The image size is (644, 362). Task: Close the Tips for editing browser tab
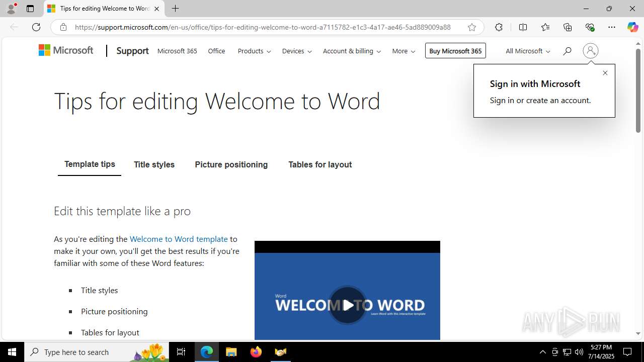point(156,9)
